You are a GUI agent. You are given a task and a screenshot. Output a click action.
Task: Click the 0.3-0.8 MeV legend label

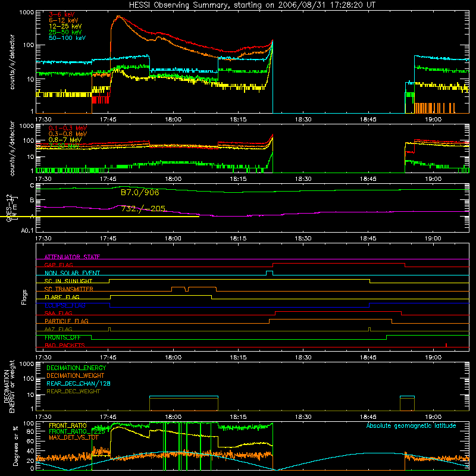(68, 134)
